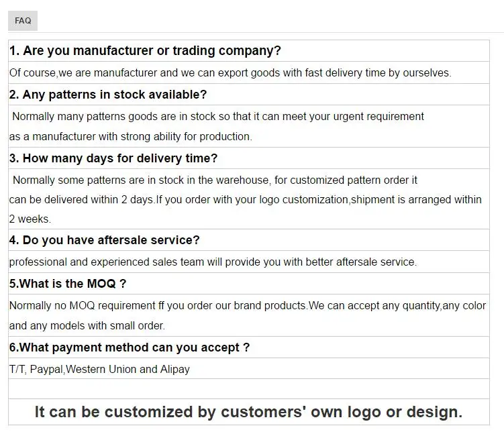
Task: Click the question about aftersale service
Action: point(105,240)
